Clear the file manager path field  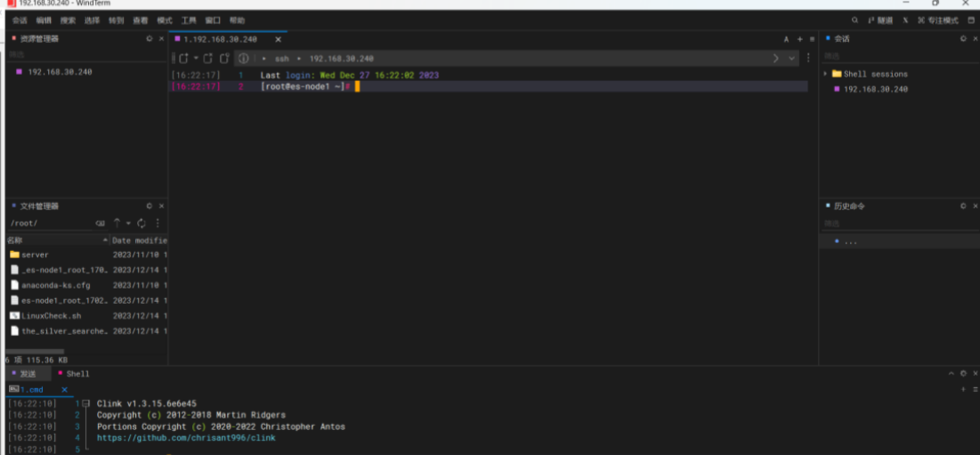(x=100, y=223)
